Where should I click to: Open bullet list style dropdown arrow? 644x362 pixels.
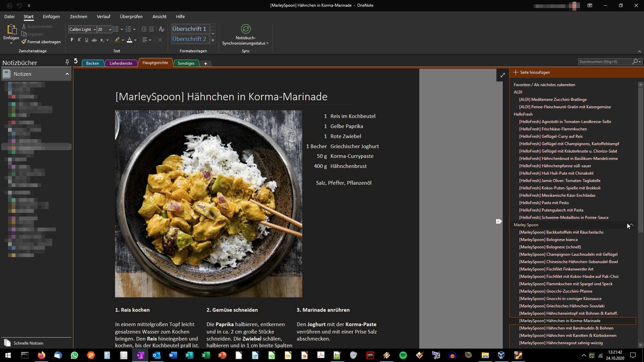click(x=122, y=29)
